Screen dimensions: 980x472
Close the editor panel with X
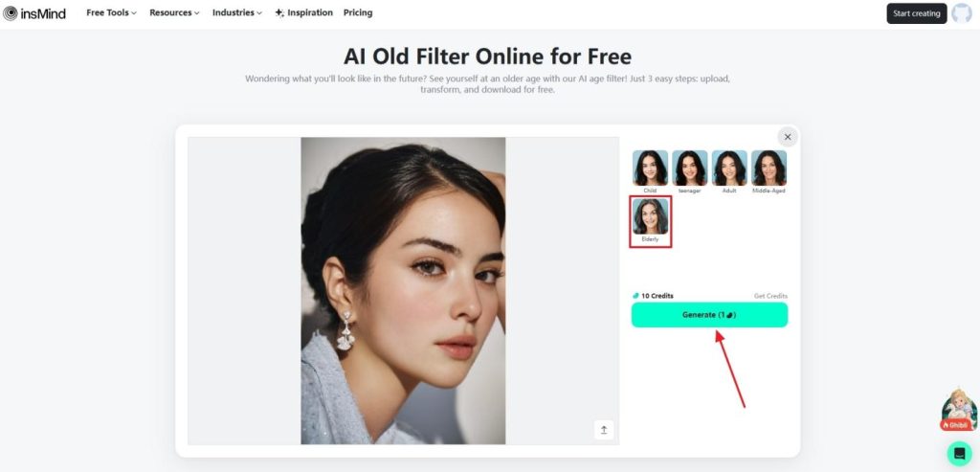click(x=788, y=137)
